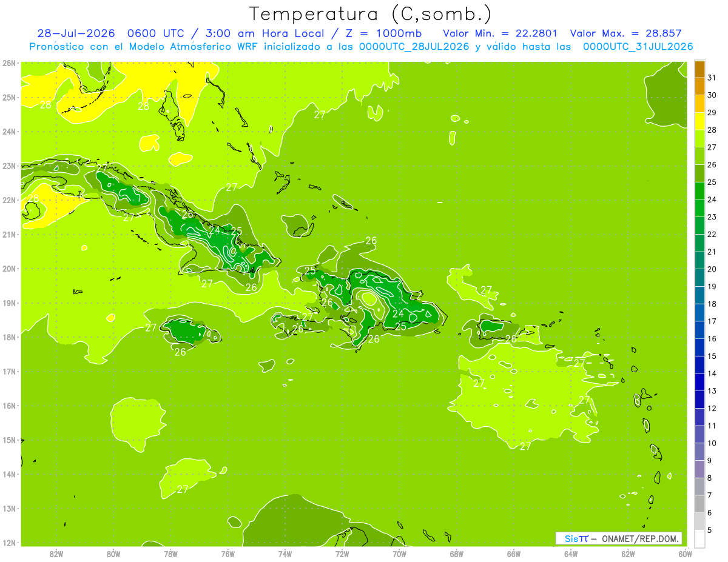Click the valid-until stamp "0000UTC_31JUL2026"
This screenshot has width=728, height=562.
pos(638,46)
